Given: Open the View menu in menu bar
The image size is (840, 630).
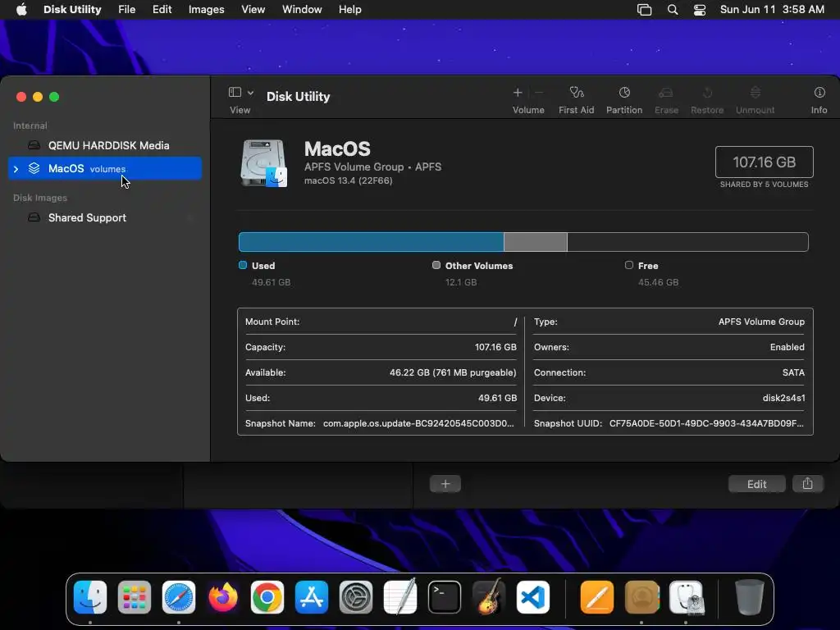Looking at the screenshot, I should [253, 10].
